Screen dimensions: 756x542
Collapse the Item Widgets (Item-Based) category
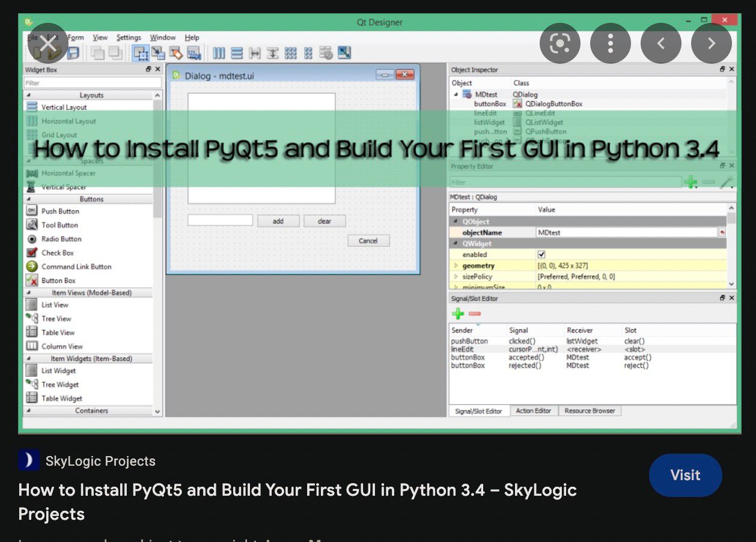pyautogui.click(x=29, y=359)
